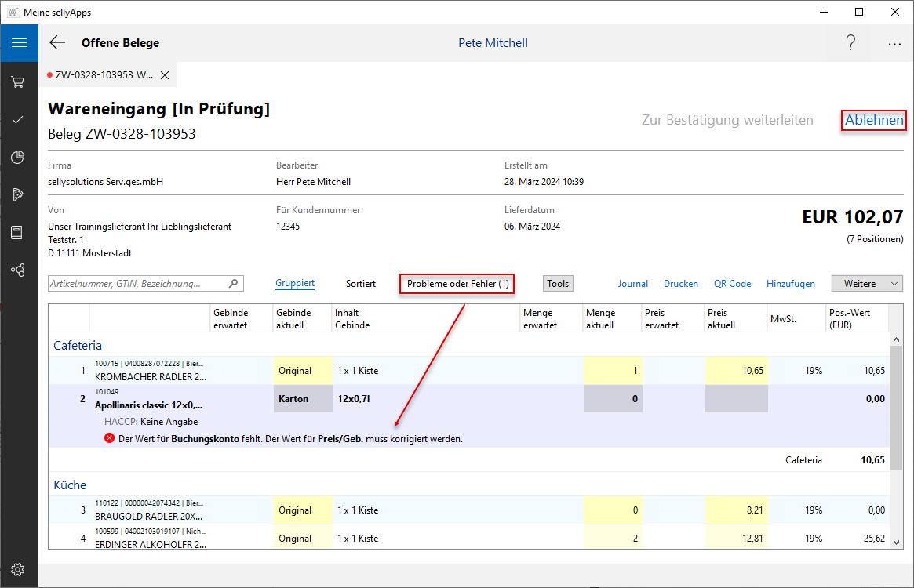Open the checkmark sidebar icon

point(19,119)
